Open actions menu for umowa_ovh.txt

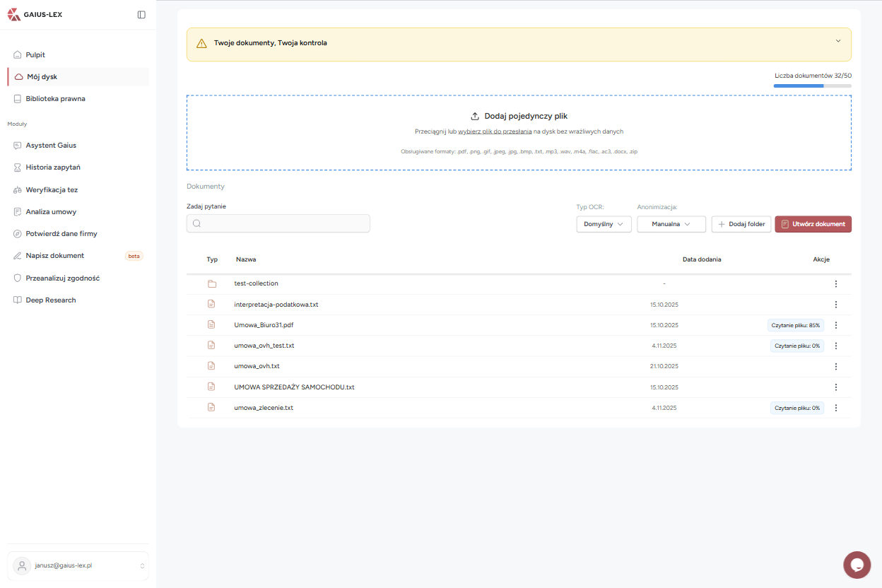(x=836, y=366)
